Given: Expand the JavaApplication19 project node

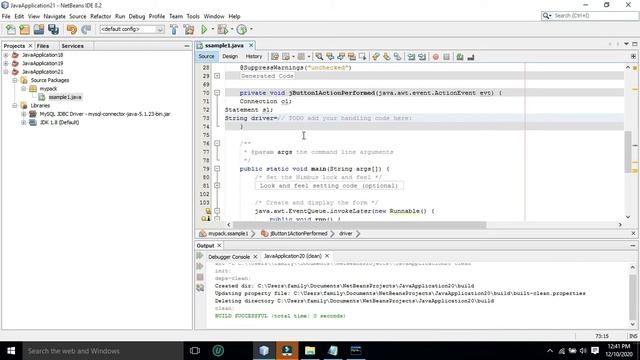Looking at the screenshot, I should tap(6, 63).
